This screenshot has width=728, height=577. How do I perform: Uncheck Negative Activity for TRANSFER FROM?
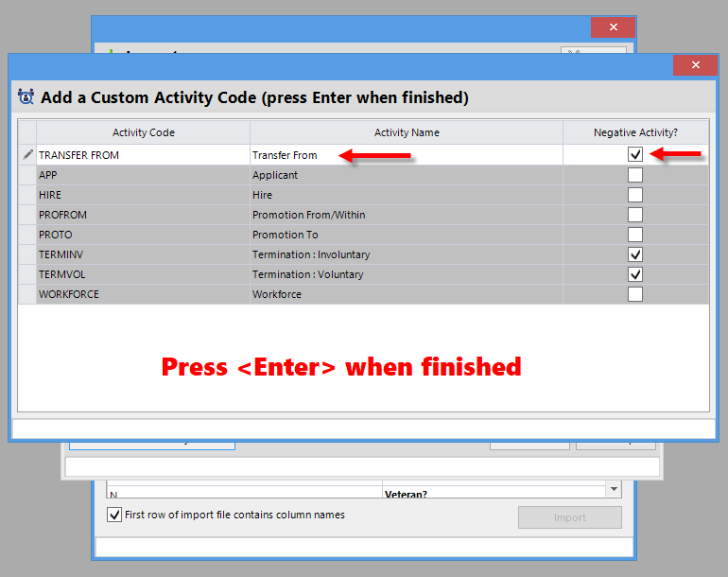(635, 154)
